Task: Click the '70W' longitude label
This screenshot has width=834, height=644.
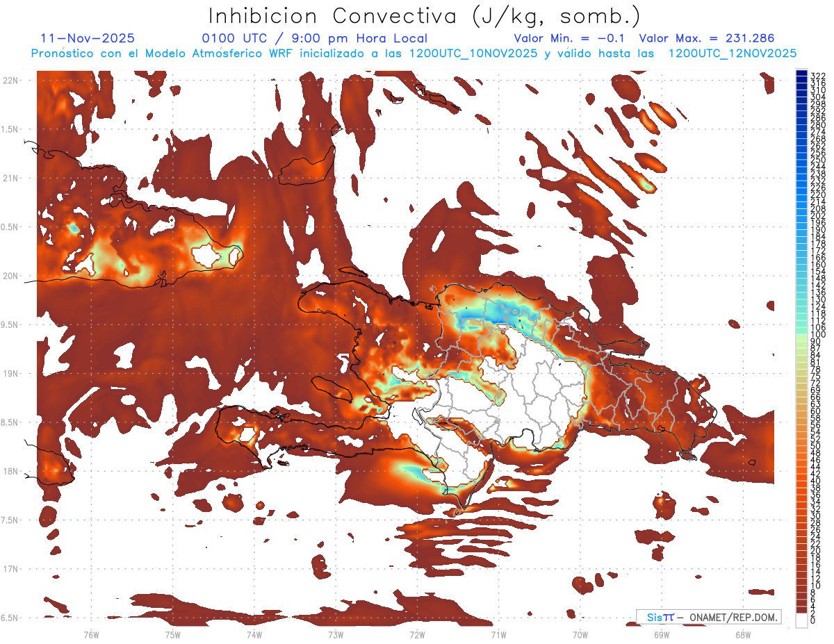Action: 580,634
